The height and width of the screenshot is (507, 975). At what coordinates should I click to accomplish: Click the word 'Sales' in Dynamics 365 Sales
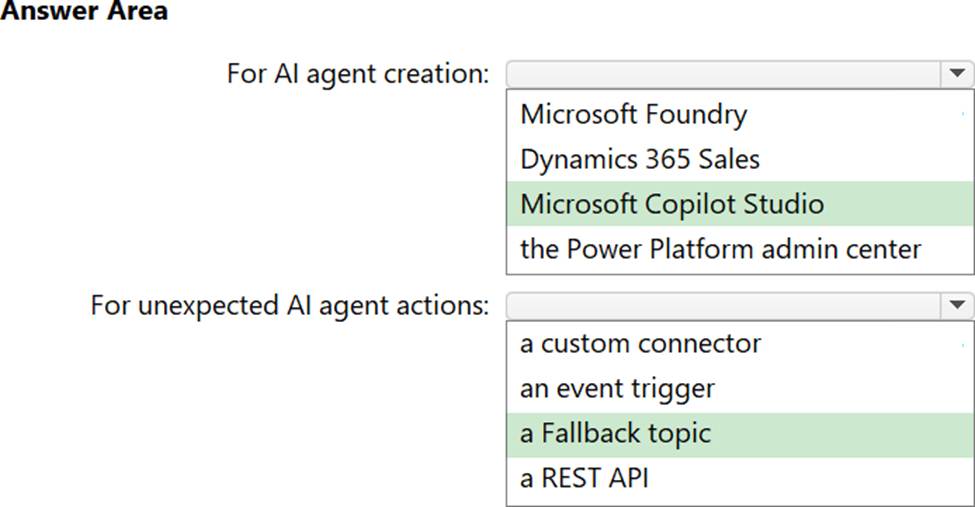point(726,159)
